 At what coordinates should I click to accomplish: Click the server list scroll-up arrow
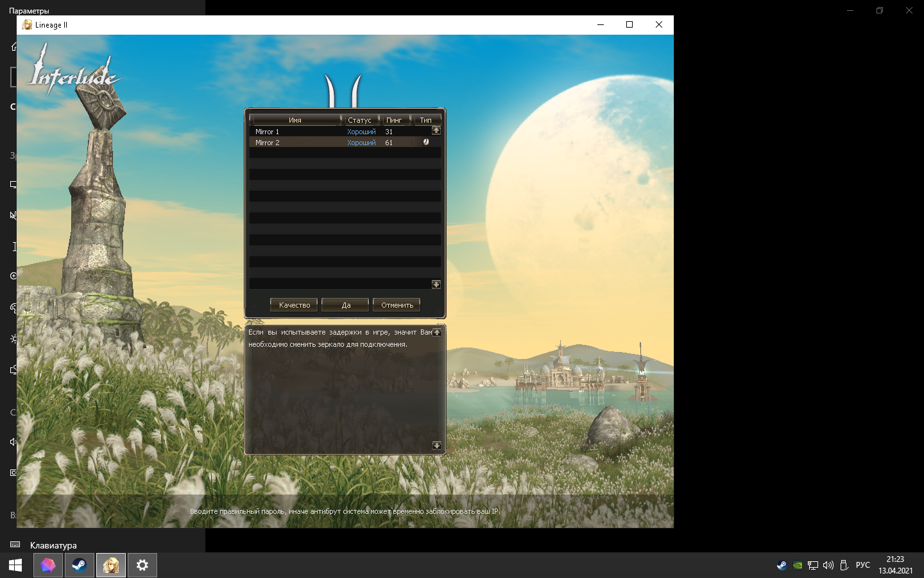[x=436, y=130]
